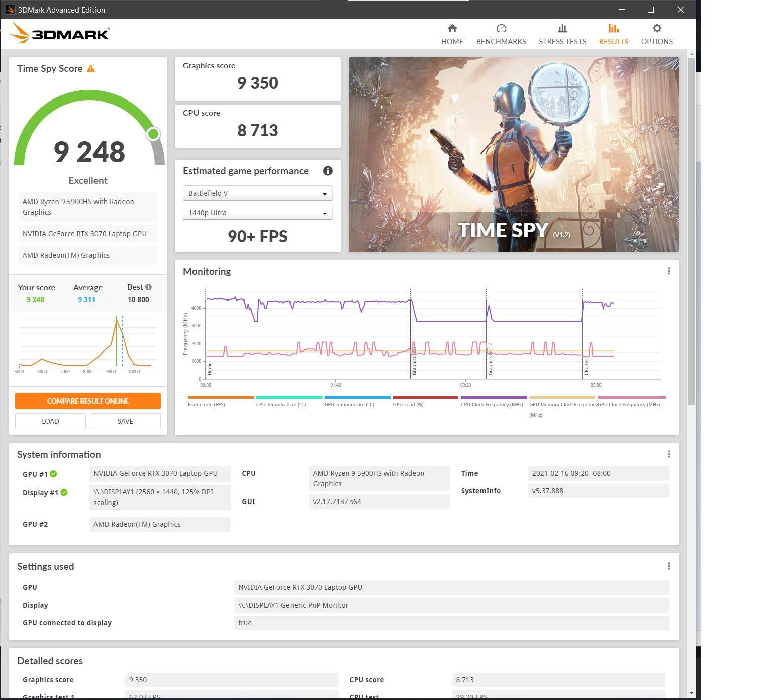Click the Time Spy score warning icon
The image size is (772, 700).
pyautogui.click(x=91, y=69)
